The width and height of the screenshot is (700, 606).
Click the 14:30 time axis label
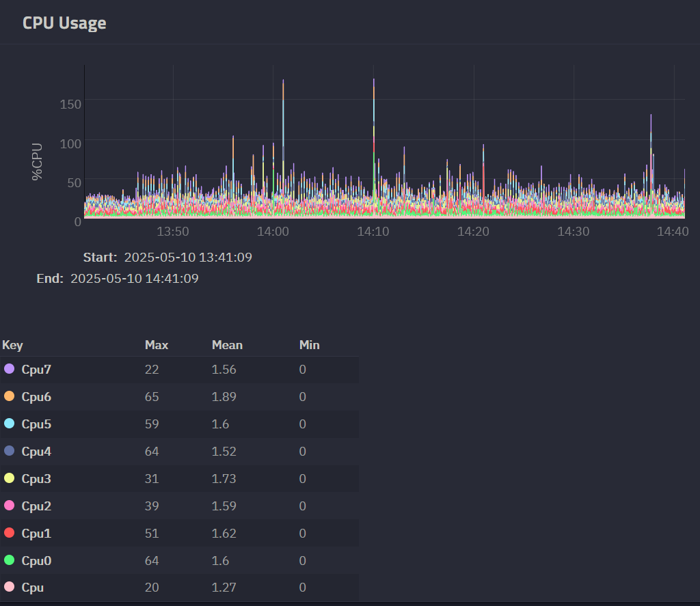pos(574,232)
